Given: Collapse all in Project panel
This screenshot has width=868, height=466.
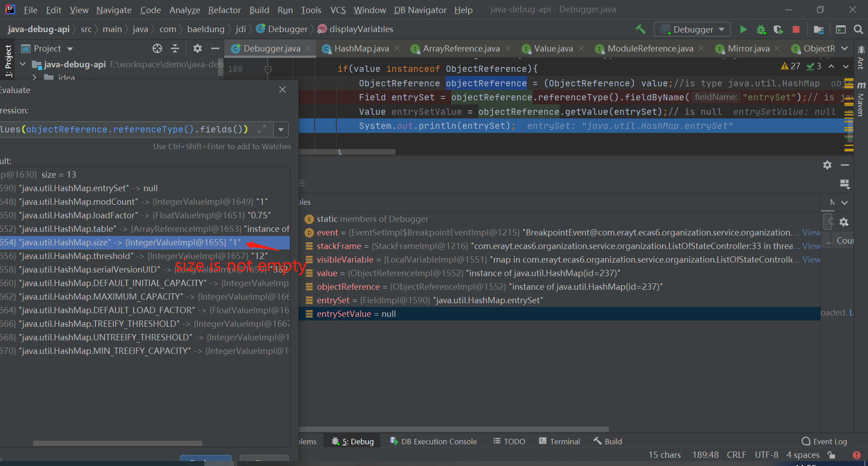Looking at the screenshot, I should 175,48.
